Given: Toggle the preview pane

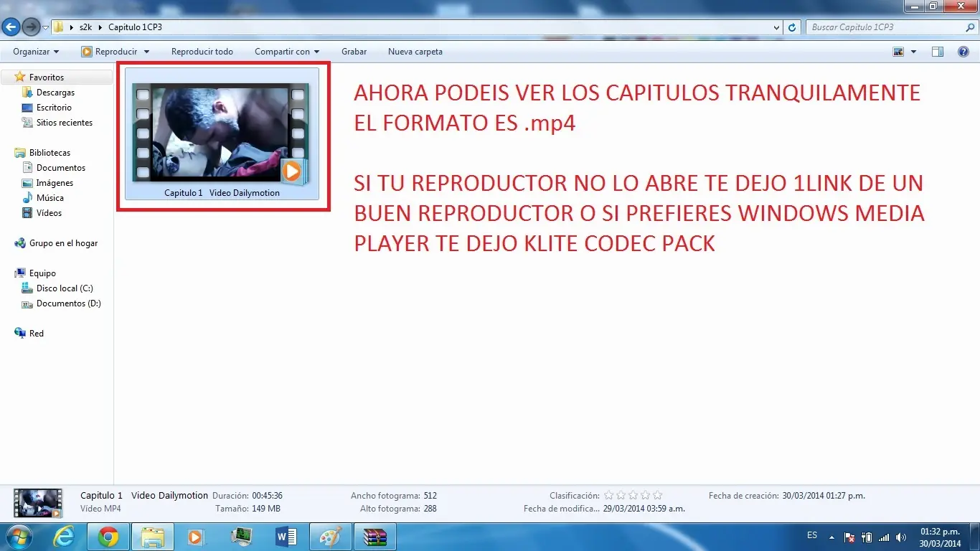Looking at the screenshot, I should tap(937, 52).
